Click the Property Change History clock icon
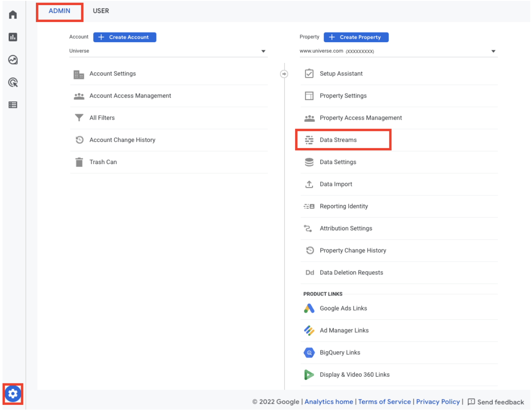The height and width of the screenshot is (410, 532). (310, 251)
